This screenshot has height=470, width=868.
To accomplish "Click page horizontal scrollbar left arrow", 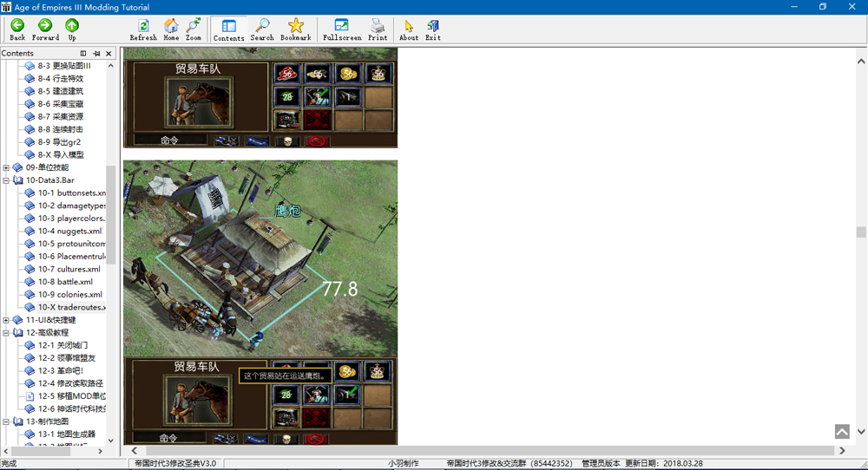I will [x=134, y=451].
